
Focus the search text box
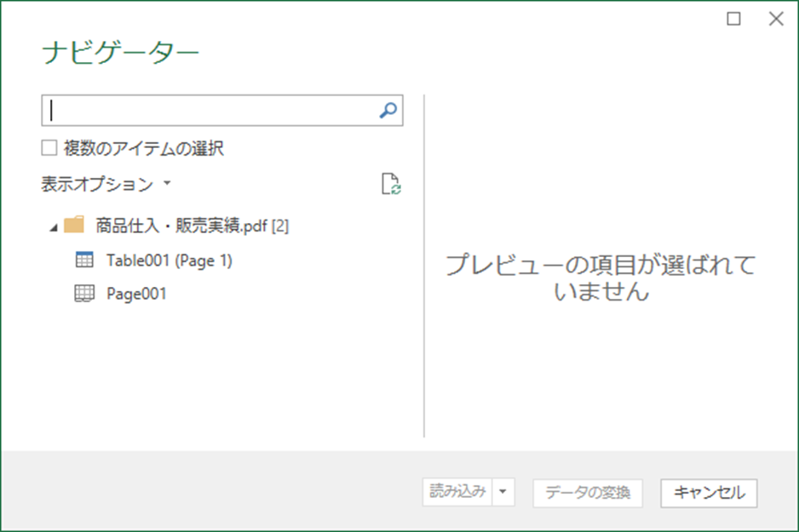click(x=209, y=111)
